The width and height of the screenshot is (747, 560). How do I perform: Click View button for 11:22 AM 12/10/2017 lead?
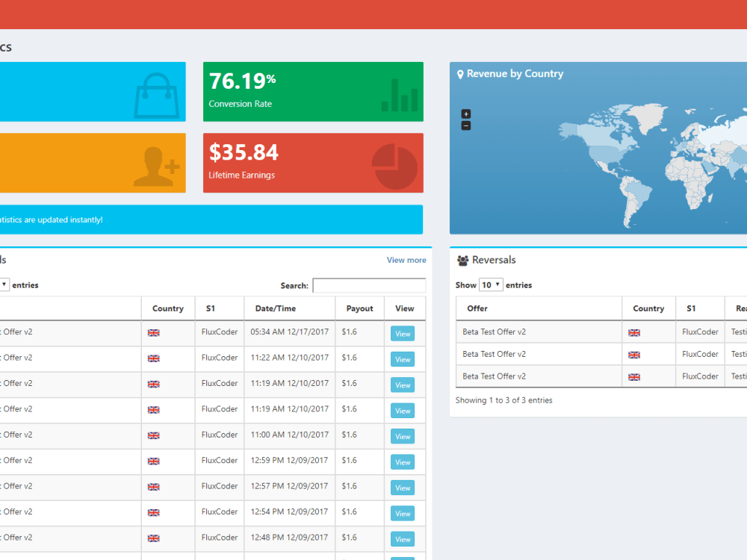[403, 360]
